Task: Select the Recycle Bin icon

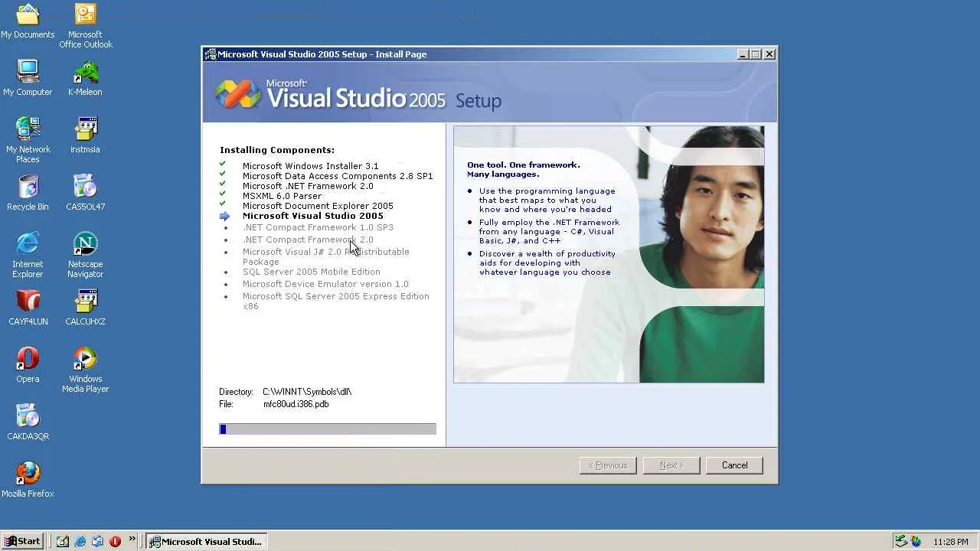Action: 28,193
